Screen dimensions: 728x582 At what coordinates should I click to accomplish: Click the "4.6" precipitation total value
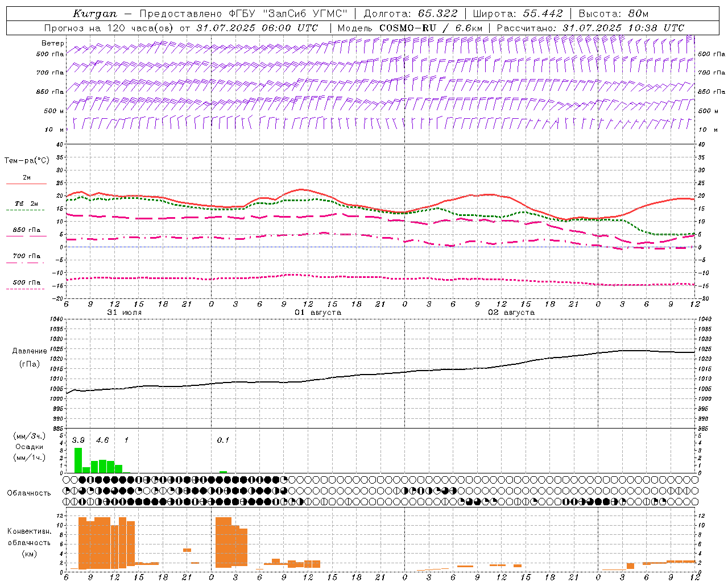click(x=102, y=440)
